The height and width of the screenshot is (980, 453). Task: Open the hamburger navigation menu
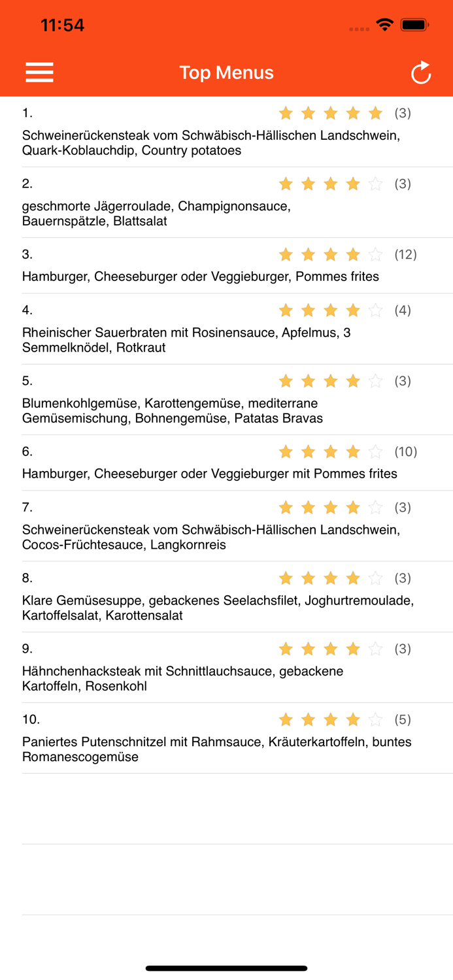tap(39, 73)
